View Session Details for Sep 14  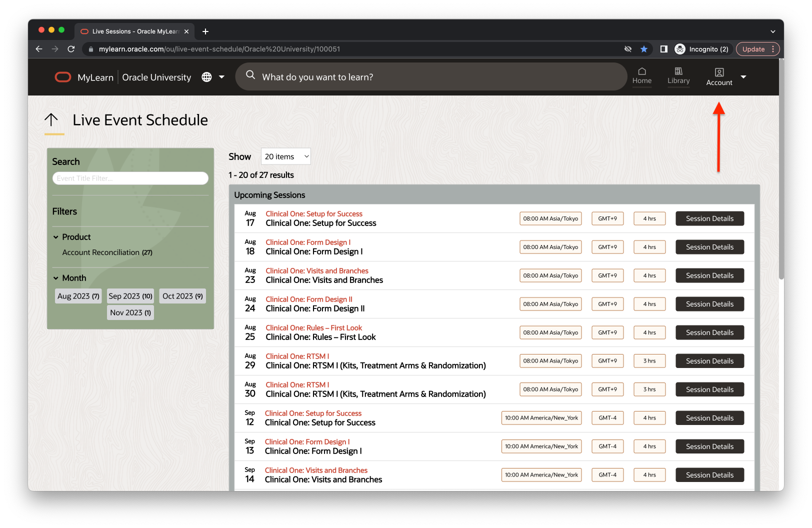click(x=709, y=475)
